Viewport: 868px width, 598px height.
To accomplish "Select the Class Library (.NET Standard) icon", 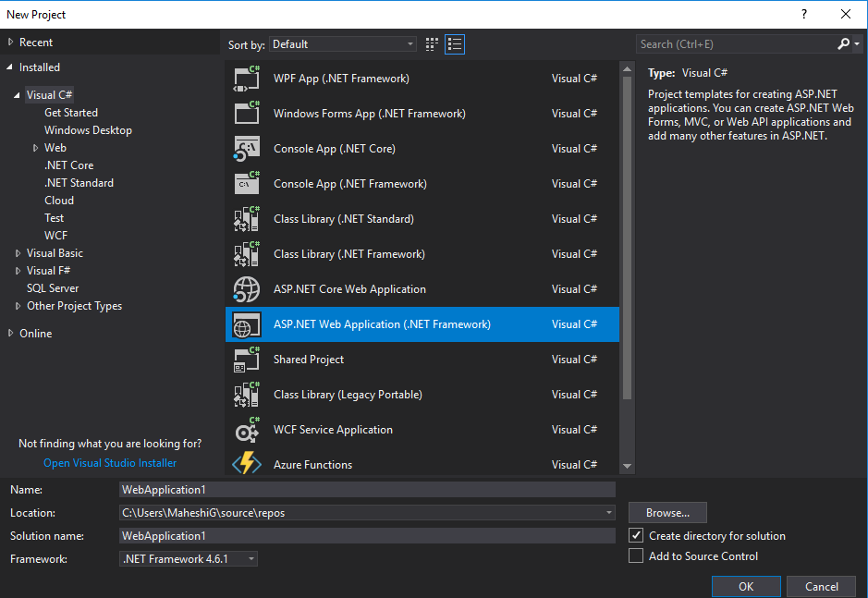I will [x=246, y=218].
